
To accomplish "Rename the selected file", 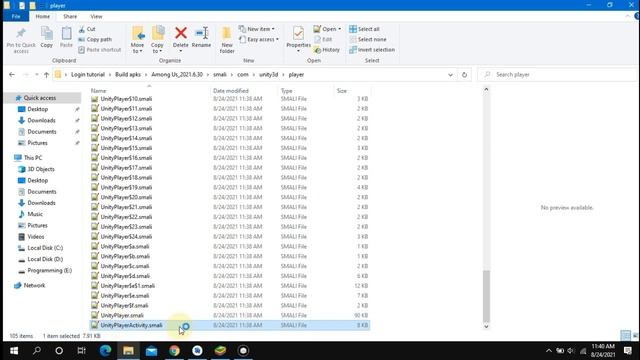I will click(201, 38).
